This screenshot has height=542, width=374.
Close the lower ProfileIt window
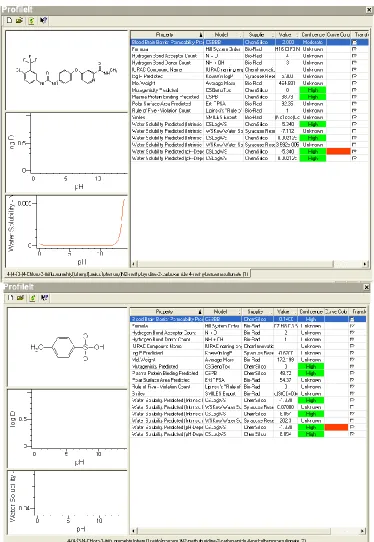(x=366, y=287)
